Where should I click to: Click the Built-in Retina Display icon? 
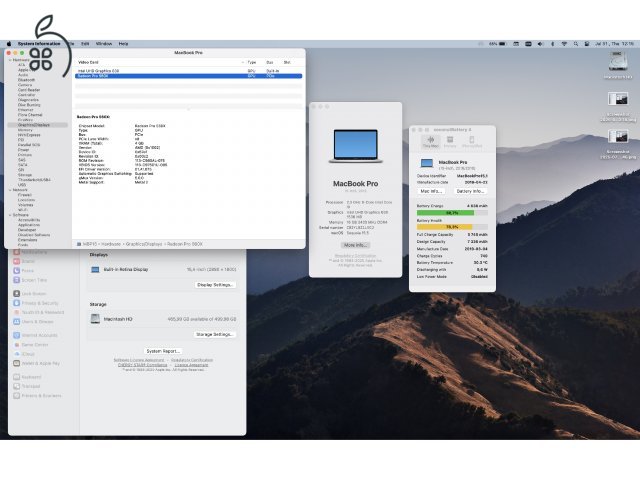click(95, 270)
